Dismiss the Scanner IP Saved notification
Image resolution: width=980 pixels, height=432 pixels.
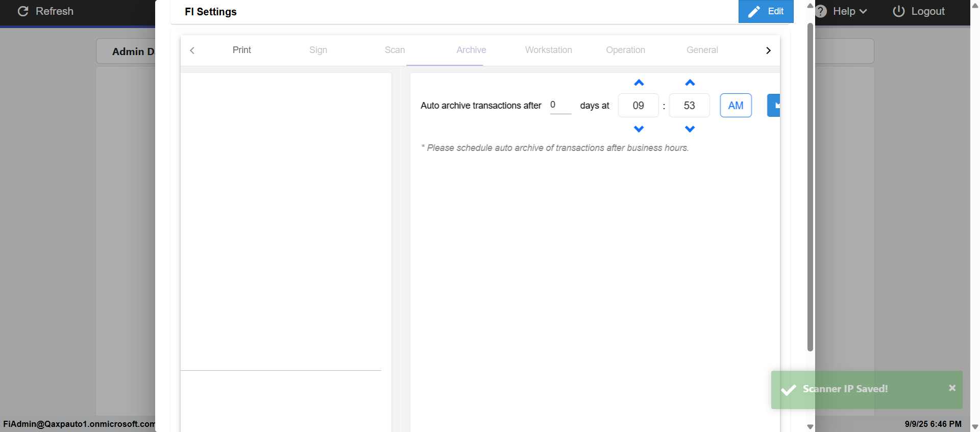[x=952, y=388]
